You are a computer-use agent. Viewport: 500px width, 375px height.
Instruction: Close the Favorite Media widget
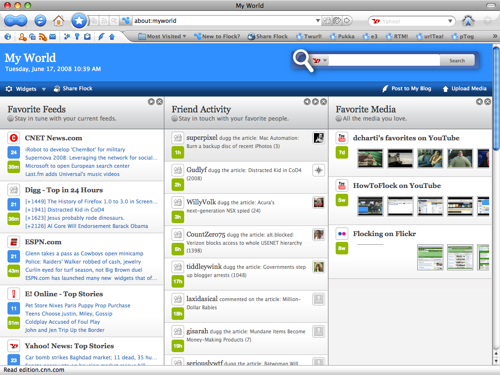pos(487,102)
